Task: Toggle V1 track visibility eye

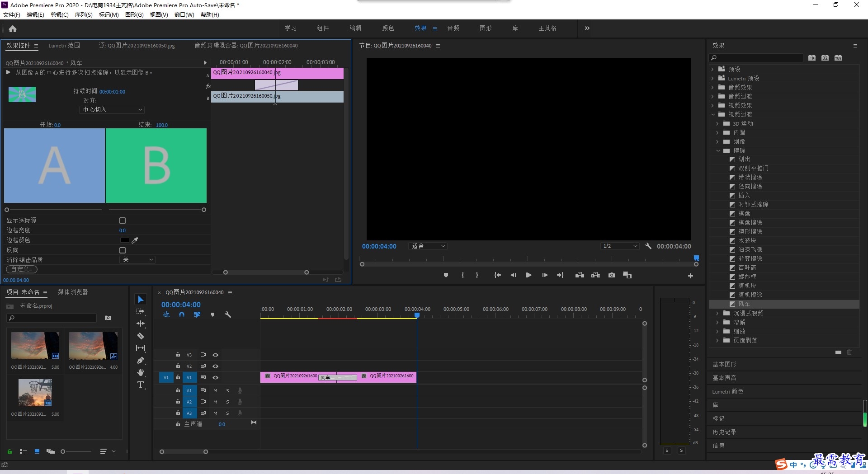Action: pos(216,377)
